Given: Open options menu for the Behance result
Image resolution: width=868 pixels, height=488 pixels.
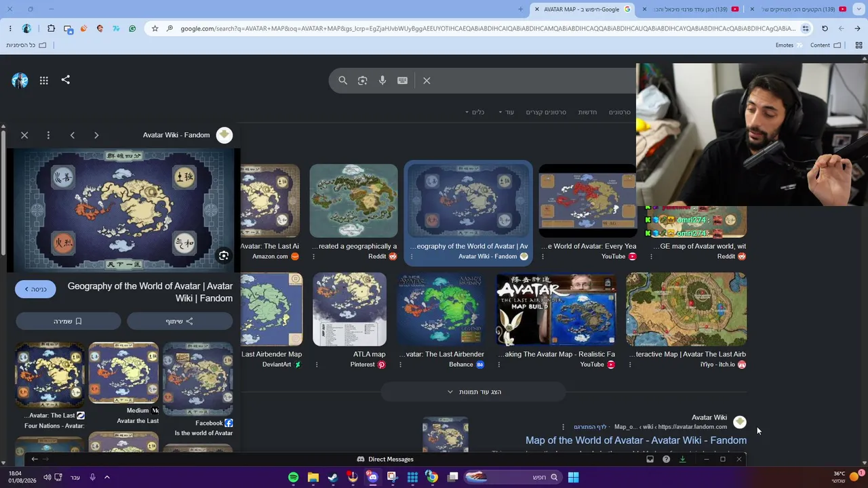Looking at the screenshot, I should tap(401, 365).
